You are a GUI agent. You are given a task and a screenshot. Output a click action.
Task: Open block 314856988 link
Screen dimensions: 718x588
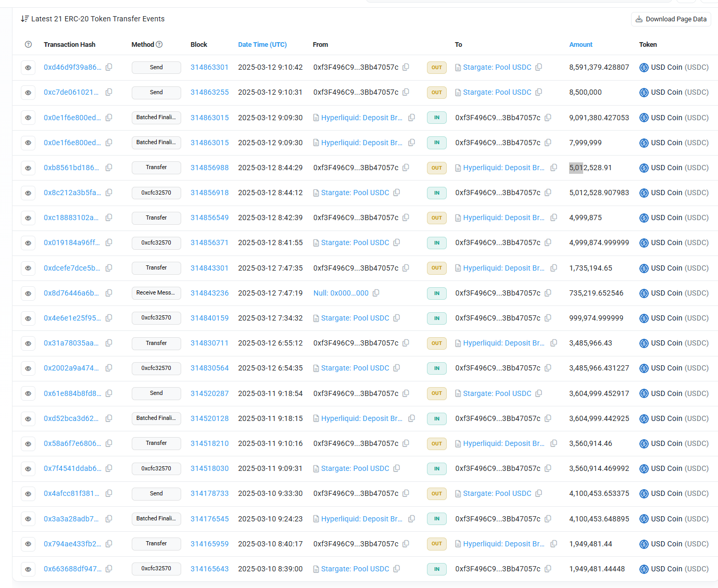point(209,168)
